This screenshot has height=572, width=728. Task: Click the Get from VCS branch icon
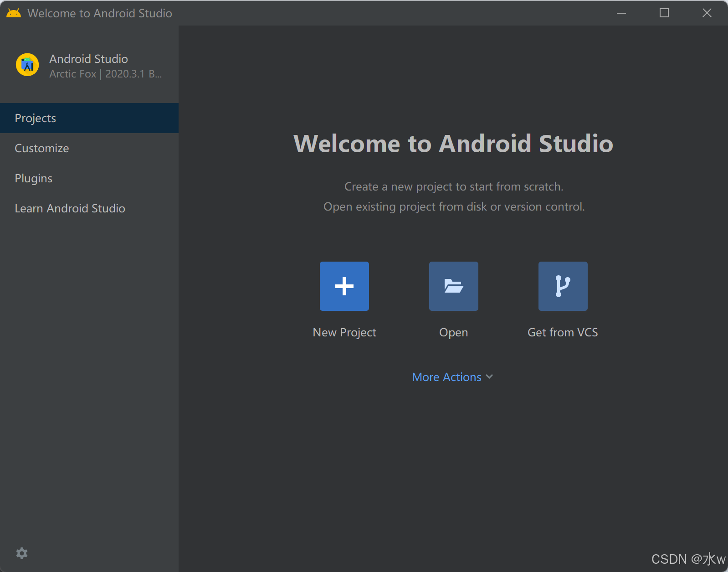(x=563, y=286)
